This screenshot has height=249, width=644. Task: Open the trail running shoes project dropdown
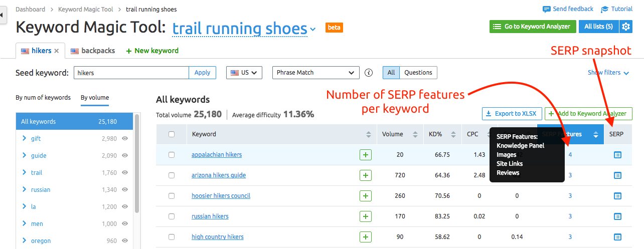244,29
